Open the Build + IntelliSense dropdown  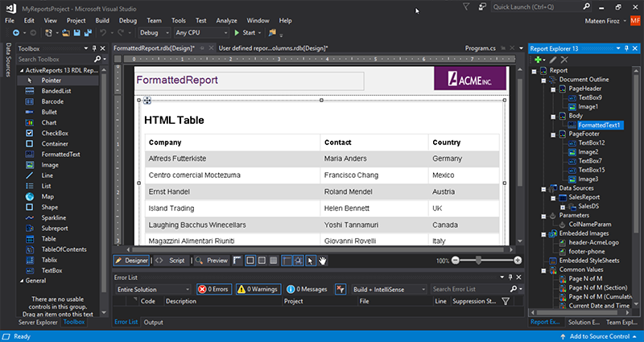pyautogui.click(x=390, y=290)
